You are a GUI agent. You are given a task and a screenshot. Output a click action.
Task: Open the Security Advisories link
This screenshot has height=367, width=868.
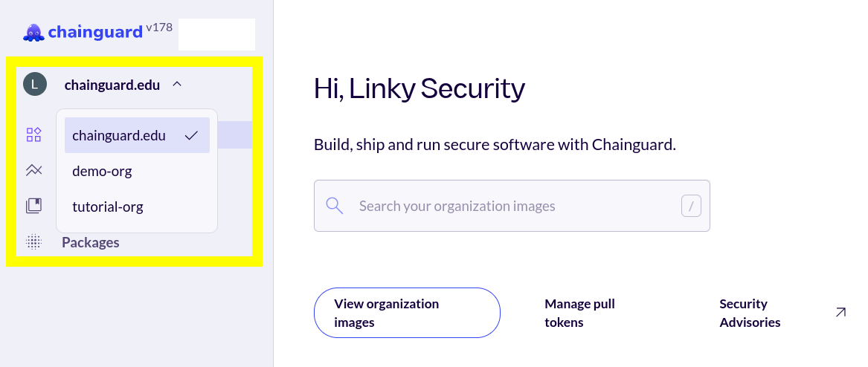pyautogui.click(x=750, y=313)
